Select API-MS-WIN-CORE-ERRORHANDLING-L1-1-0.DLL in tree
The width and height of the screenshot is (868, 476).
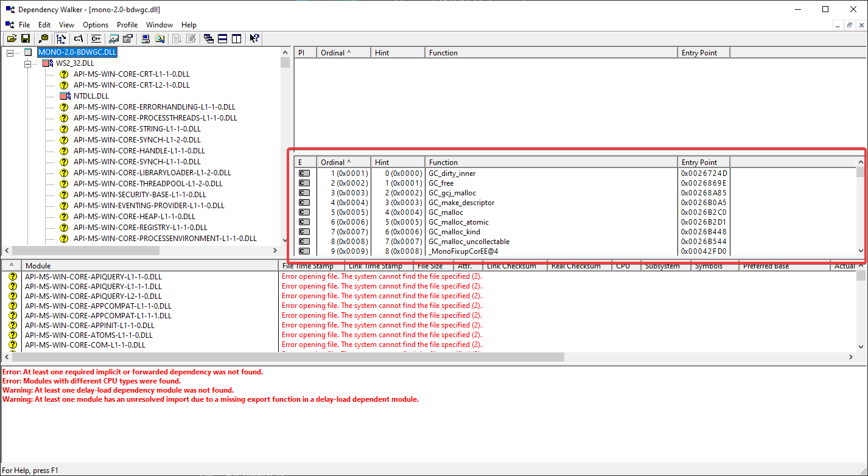coord(155,107)
